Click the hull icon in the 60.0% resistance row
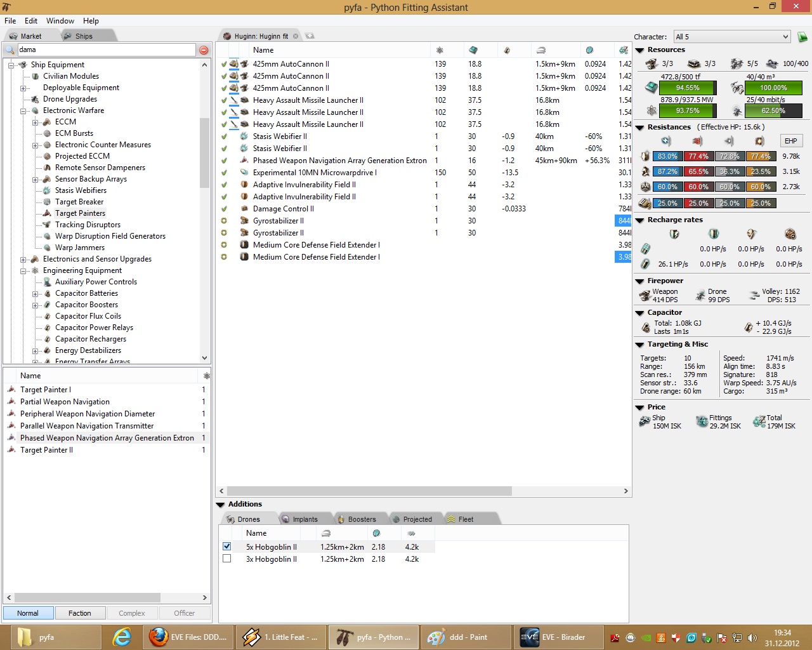 click(x=645, y=187)
